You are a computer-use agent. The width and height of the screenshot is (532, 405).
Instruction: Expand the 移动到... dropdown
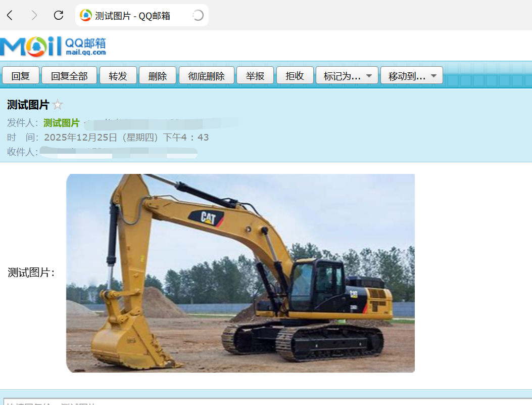412,75
